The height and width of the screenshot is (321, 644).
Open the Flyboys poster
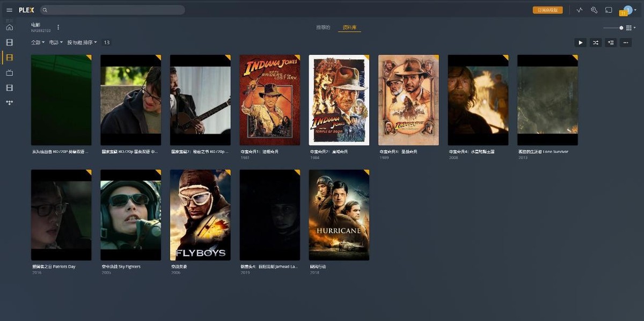(200, 215)
